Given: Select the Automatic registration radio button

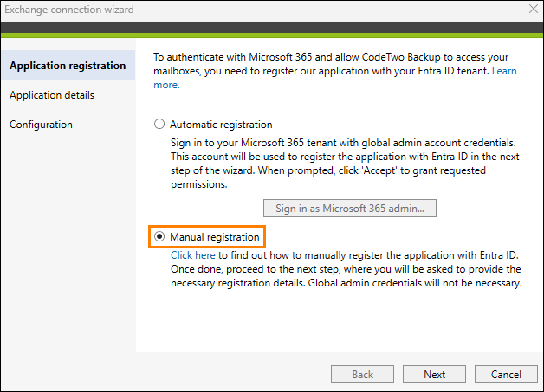Looking at the screenshot, I should coord(159,124).
